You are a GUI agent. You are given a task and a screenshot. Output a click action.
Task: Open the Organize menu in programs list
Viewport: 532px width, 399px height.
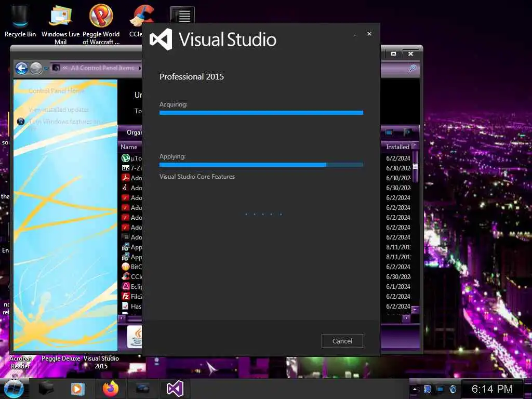pyautogui.click(x=134, y=132)
